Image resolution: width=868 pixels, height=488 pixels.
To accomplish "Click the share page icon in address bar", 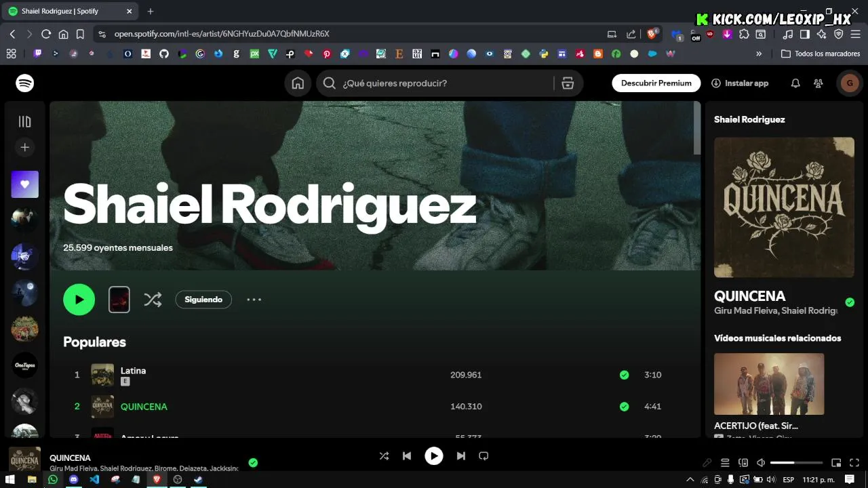I will point(631,34).
